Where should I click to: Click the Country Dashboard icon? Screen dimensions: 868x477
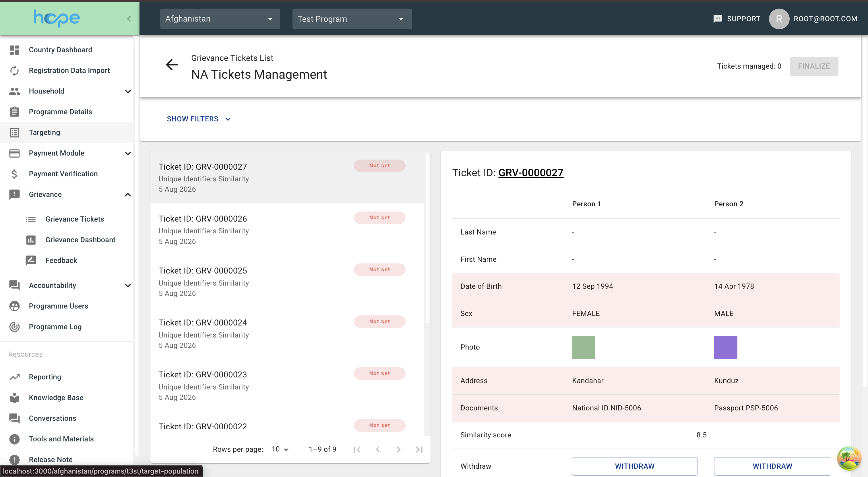[x=14, y=50]
